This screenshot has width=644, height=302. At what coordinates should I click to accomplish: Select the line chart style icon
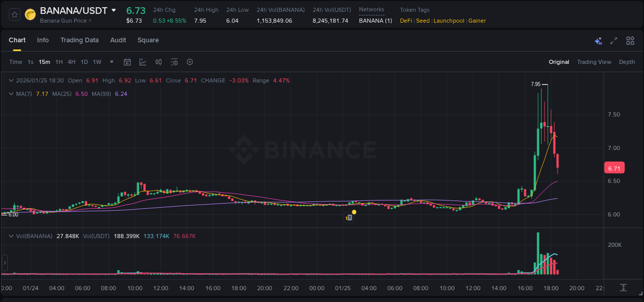(143, 62)
